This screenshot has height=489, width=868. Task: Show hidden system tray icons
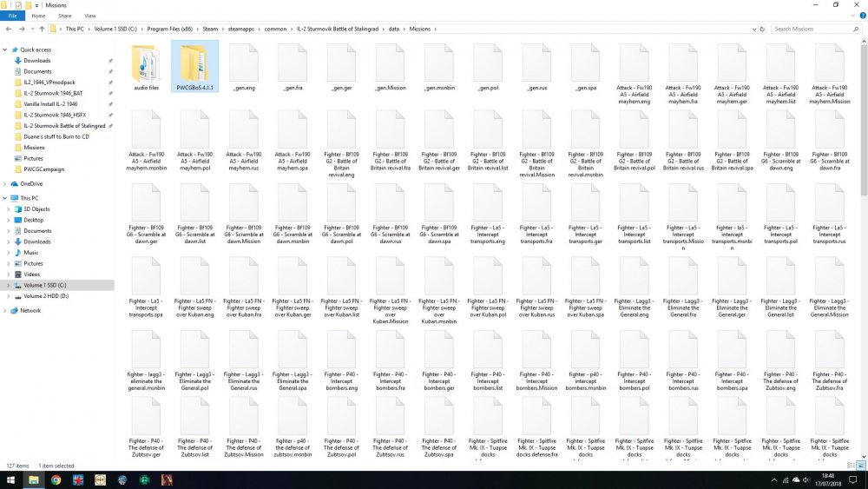(x=774, y=480)
